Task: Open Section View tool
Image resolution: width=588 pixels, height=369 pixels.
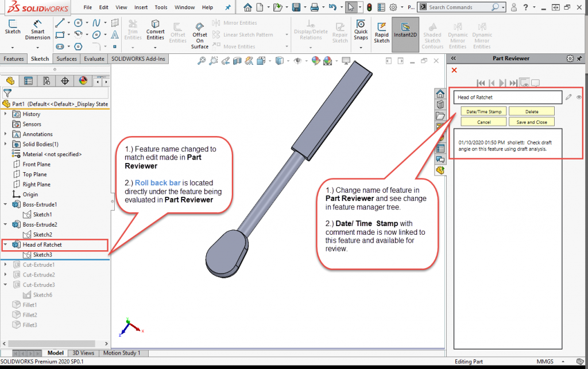Action: (237, 61)
